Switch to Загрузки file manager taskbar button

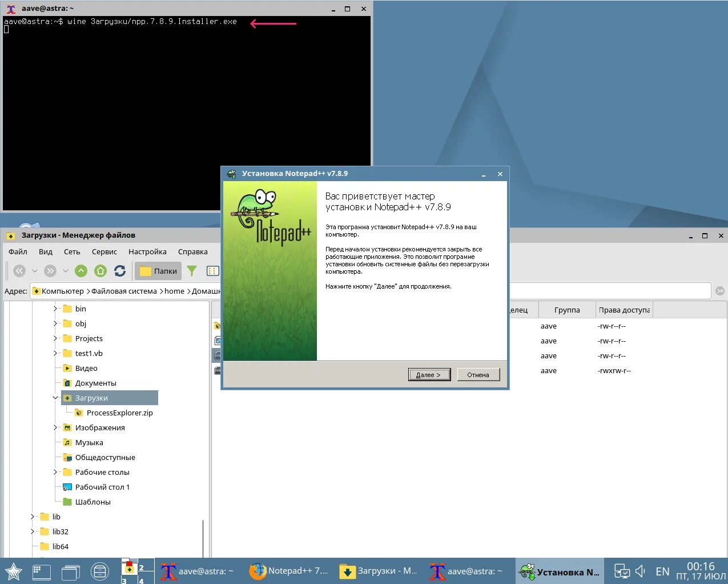tap(378, 571)
